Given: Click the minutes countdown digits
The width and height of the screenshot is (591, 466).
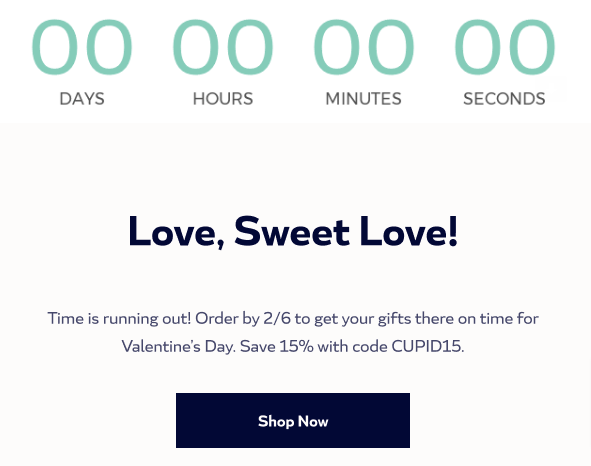Looking at the screenshot, I should [364, 47].
